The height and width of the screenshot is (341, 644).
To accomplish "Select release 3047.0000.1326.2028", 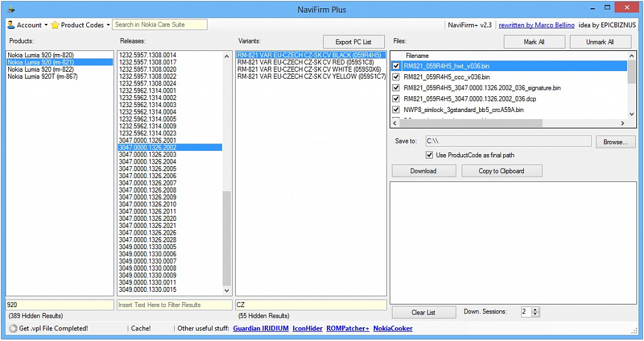I will click(170, 240).
